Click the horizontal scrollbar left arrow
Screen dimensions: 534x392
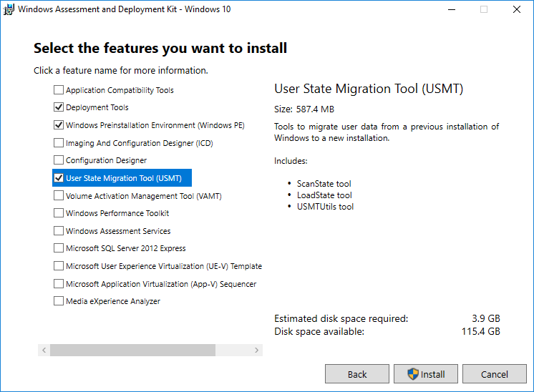coord(44,351)
